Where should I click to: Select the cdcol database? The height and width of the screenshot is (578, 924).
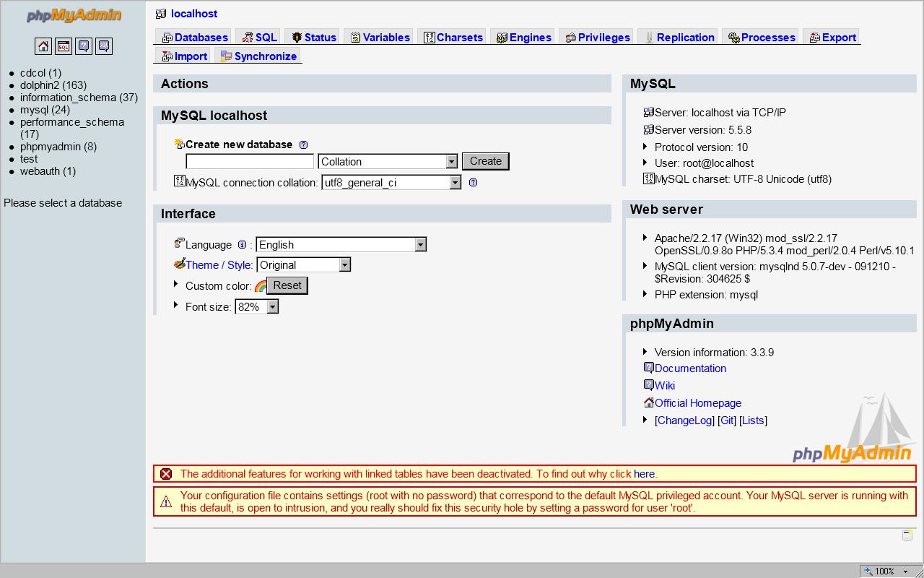(x=40, y=73)
